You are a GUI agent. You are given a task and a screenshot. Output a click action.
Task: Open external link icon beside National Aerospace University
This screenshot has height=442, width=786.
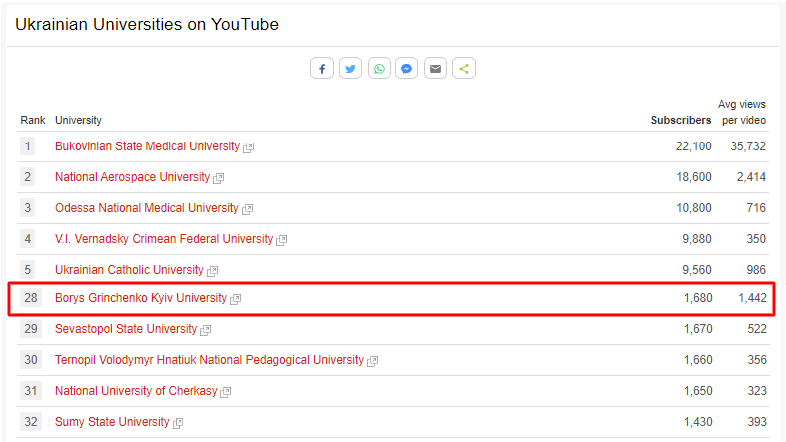(x=219, y=178)
